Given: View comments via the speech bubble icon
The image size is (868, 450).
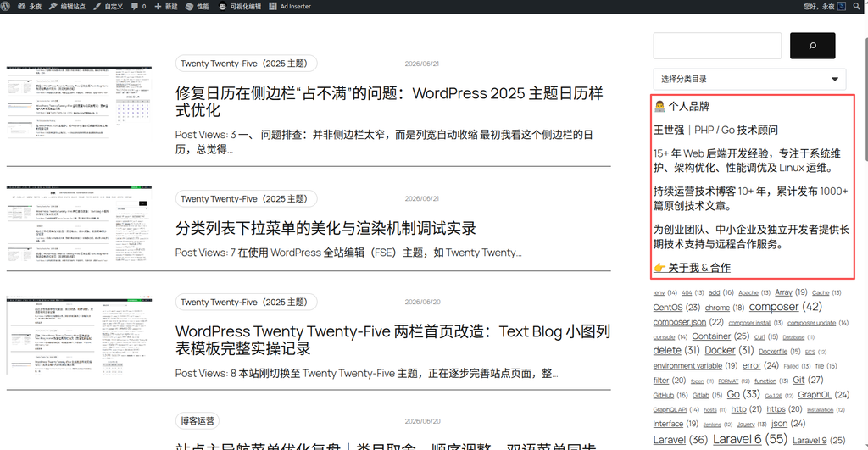Looking at the screenshot, I should click(x=138, y=6).
